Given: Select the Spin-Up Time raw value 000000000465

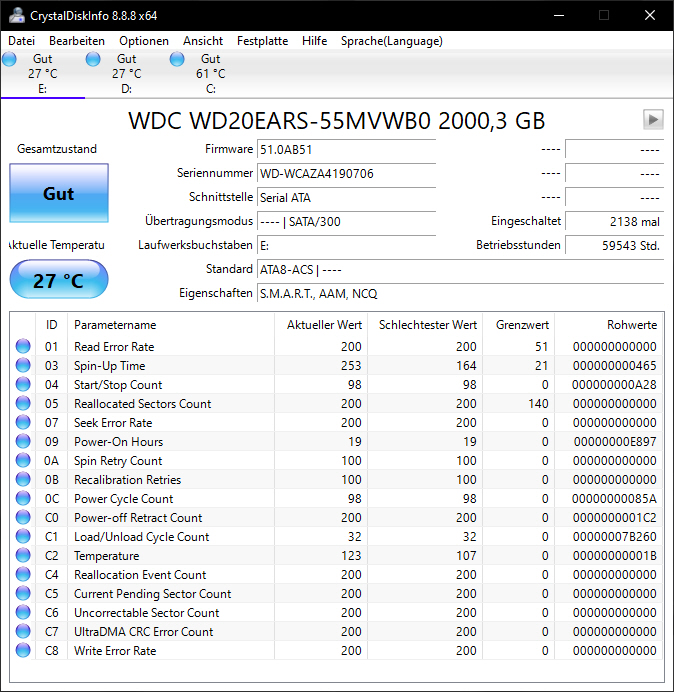Looking at the screenshot, I should coord(614,366).
